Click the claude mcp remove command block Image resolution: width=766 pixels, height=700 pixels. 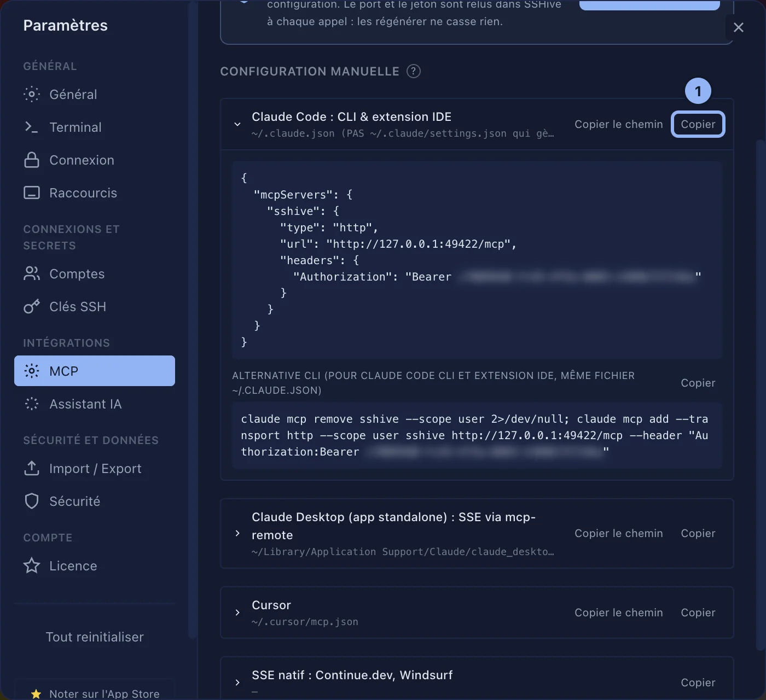pos(477,435)
